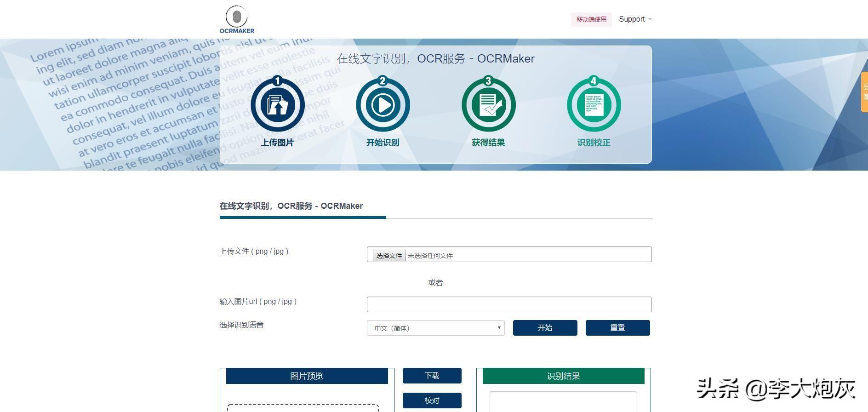Click the 重置 reset button

618,328
